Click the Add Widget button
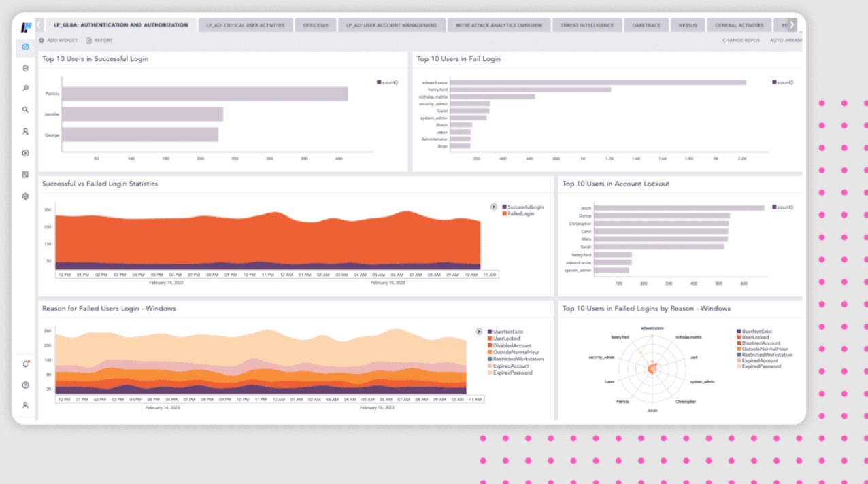The width and height of the screenshot is (868, 484). [x=58, y=41]
